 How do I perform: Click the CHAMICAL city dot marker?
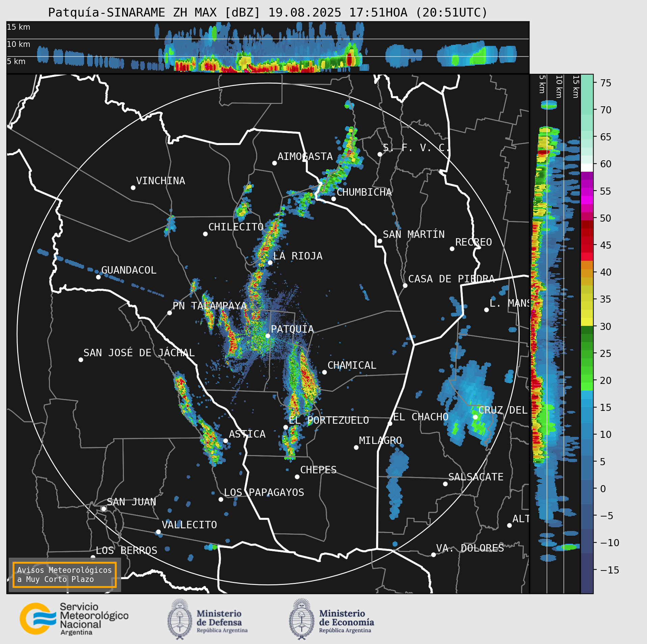coord(324,372)
